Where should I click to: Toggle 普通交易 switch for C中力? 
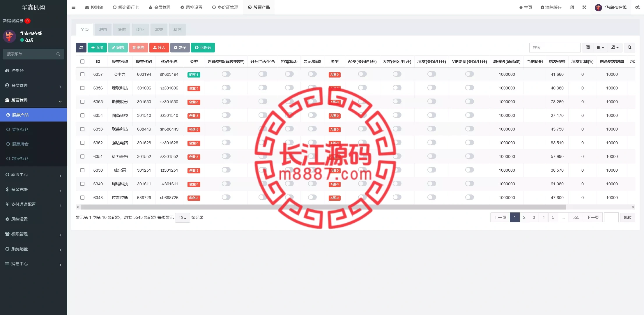coord(226,74)
